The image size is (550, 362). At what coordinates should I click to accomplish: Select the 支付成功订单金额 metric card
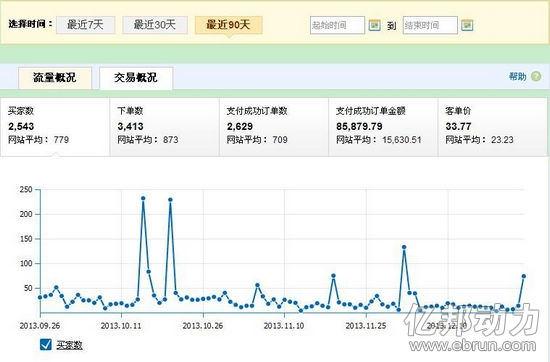383,127
